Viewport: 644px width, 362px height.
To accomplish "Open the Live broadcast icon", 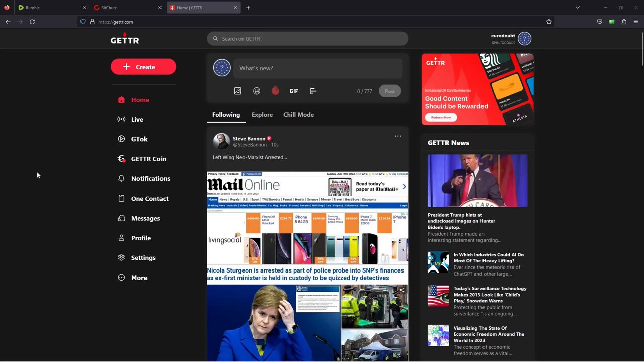I will pos(121,119).
